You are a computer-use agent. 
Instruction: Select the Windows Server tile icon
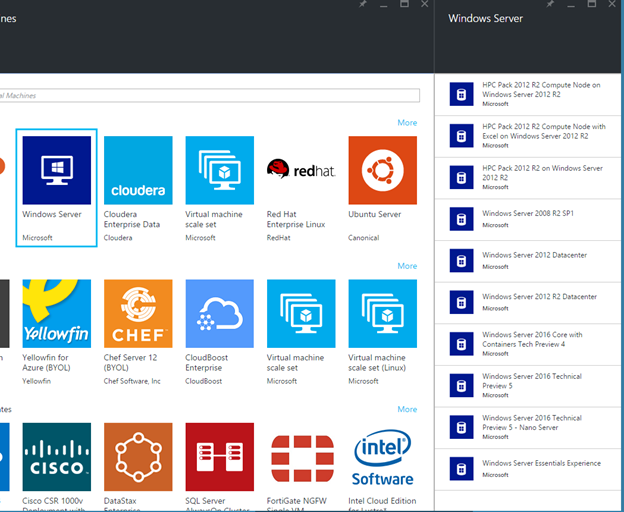tap(57, 170)
